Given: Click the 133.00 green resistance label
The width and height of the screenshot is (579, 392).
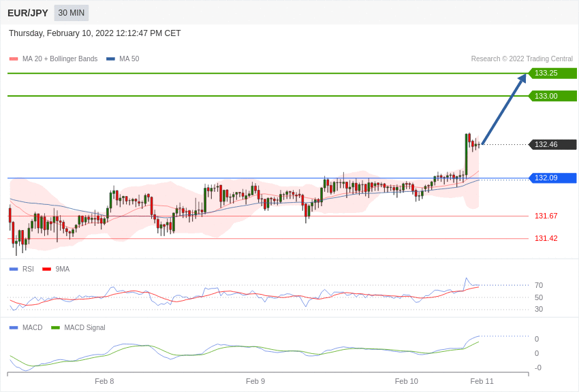Looking at the screenshot, I should [x=552, y=96].
